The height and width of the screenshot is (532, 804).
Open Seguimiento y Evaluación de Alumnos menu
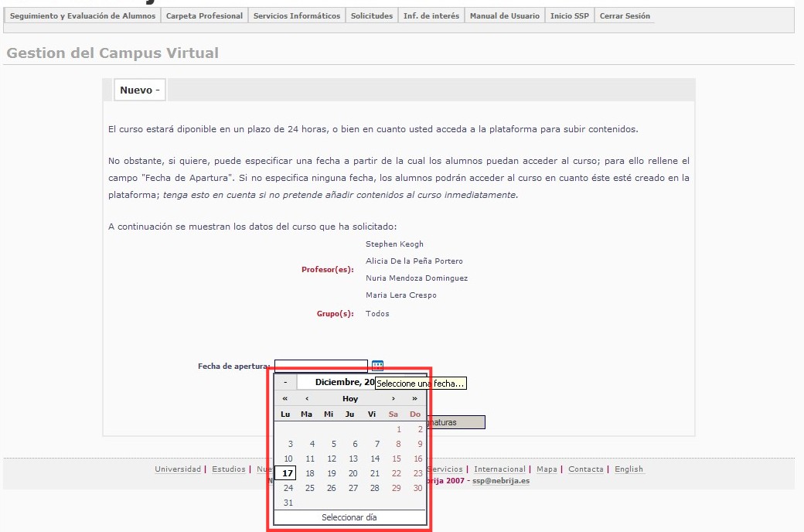pos(83,16)
